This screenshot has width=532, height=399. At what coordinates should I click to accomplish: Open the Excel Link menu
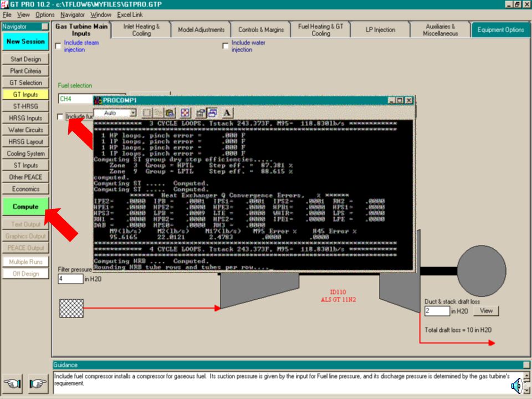tap(130, 14)
